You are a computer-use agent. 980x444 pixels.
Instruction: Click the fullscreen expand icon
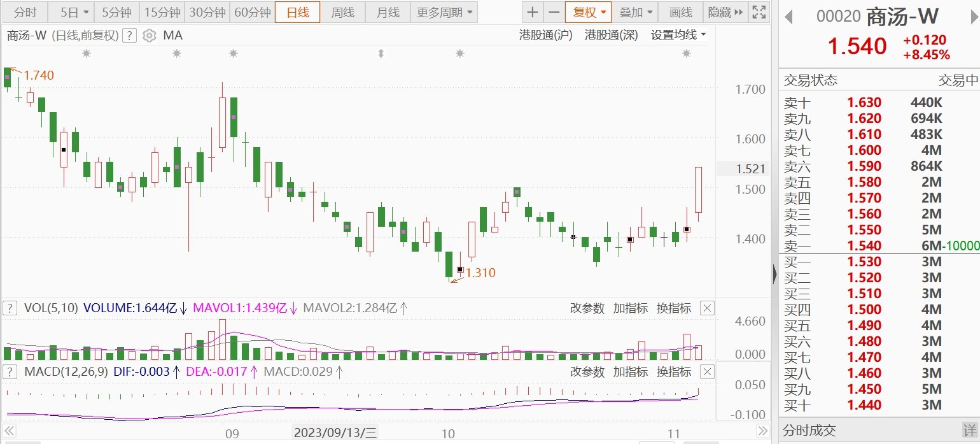tap(759, 12)
